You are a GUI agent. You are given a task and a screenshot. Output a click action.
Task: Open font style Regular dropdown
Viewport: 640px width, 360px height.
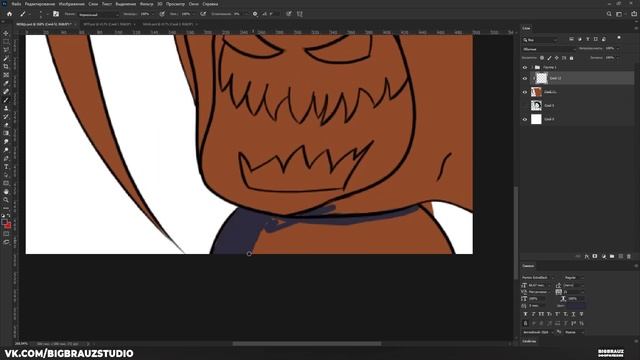[x=574, y=278]
